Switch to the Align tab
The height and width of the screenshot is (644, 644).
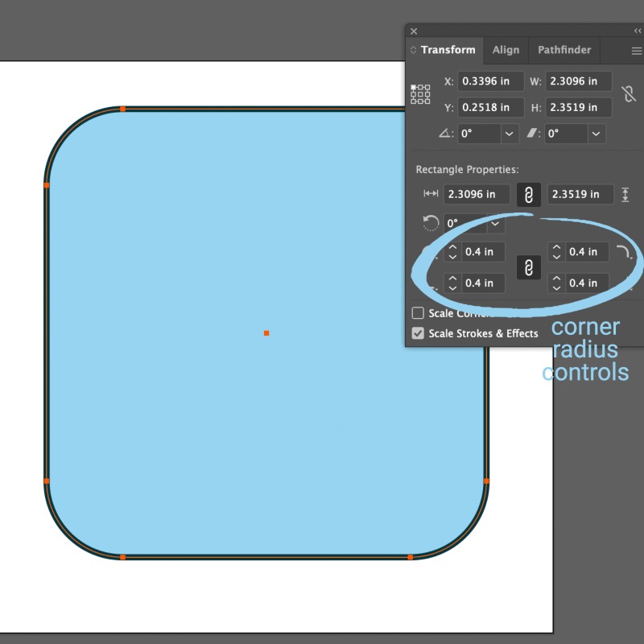[x=506, y=50]
